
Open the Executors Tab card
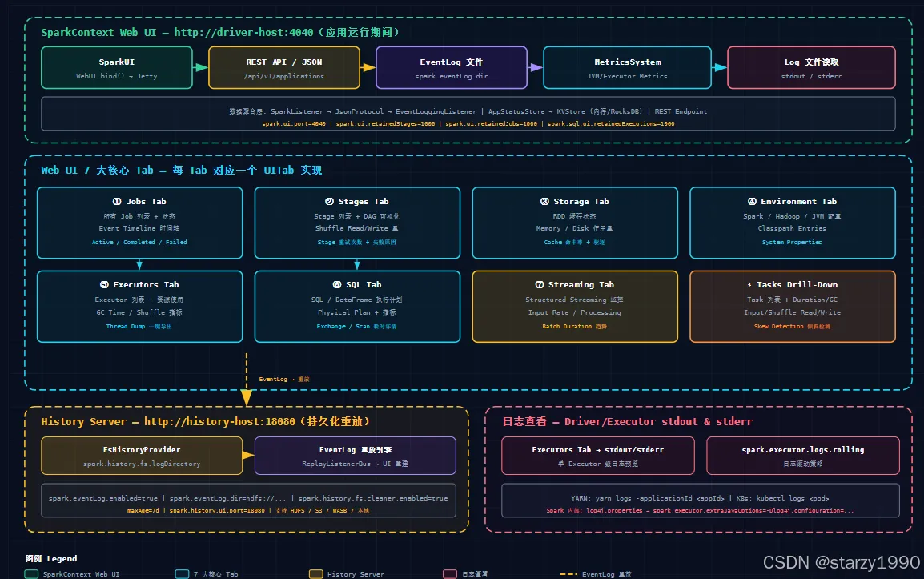coord(139,307)
